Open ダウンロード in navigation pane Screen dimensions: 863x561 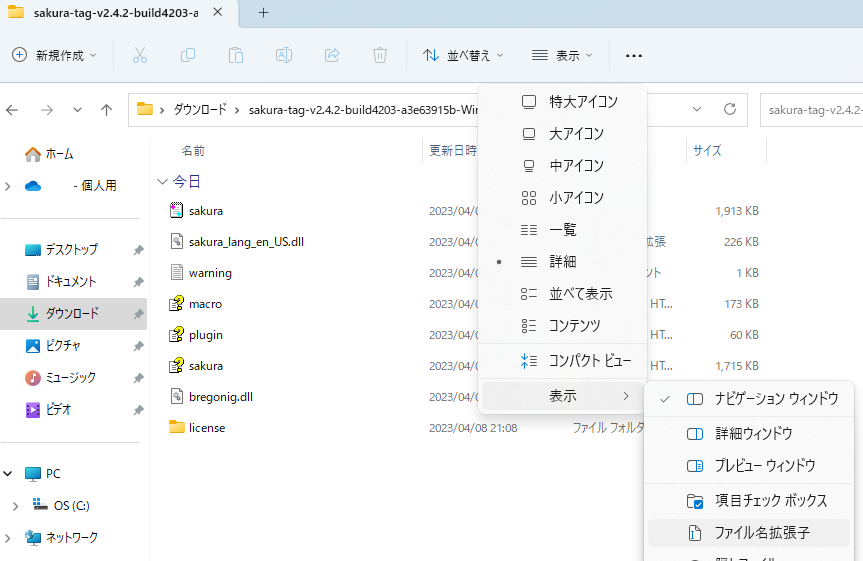click(x=72, y=314)
